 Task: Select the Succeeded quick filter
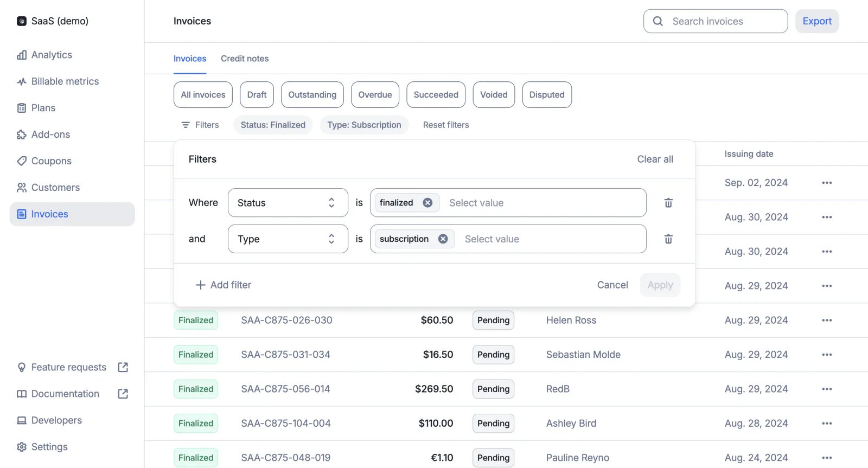[x=436, y=95]
